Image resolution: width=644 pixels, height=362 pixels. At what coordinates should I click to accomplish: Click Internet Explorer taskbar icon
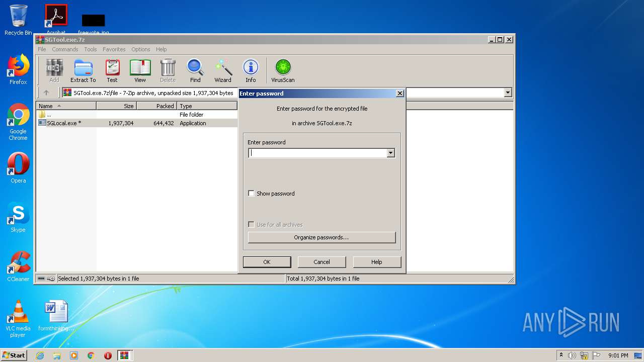click(40, 355)
